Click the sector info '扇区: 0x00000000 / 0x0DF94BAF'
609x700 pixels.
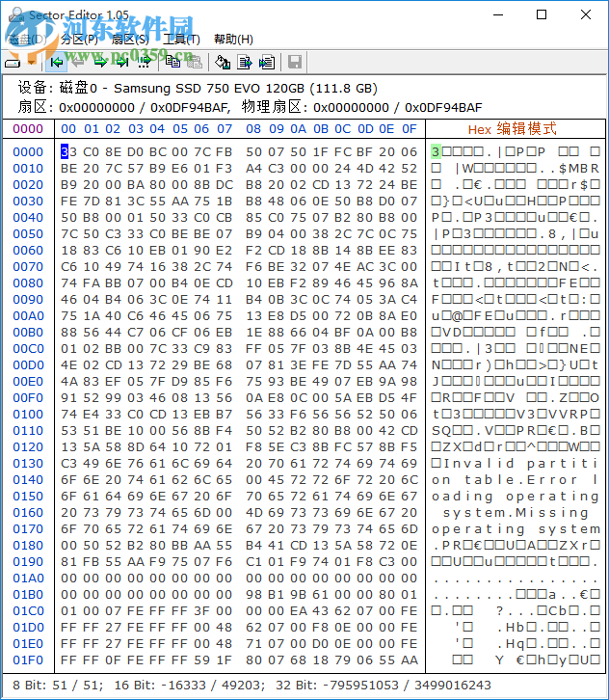(123, 108)
